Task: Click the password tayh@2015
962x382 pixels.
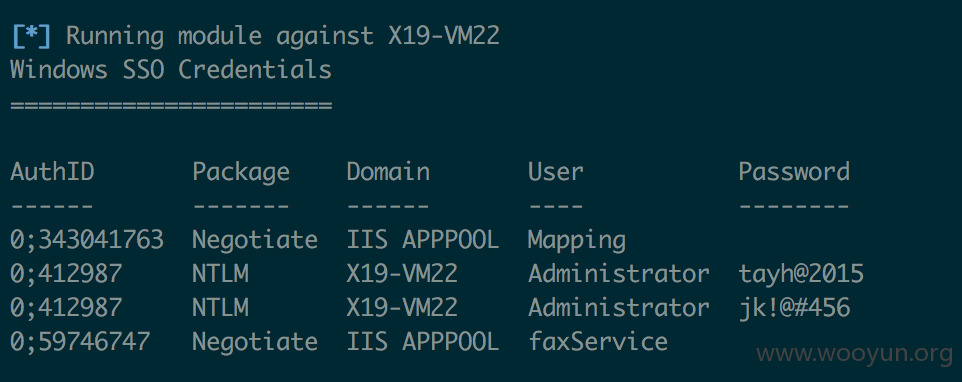Action: pyautogui.click(x=801, y=273)
